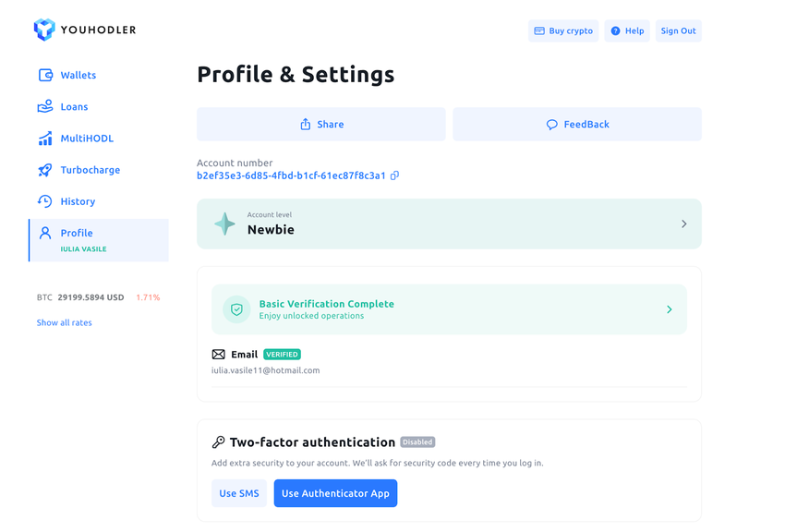
Task: Click the YouHodler logo icon
Action: 44,30
